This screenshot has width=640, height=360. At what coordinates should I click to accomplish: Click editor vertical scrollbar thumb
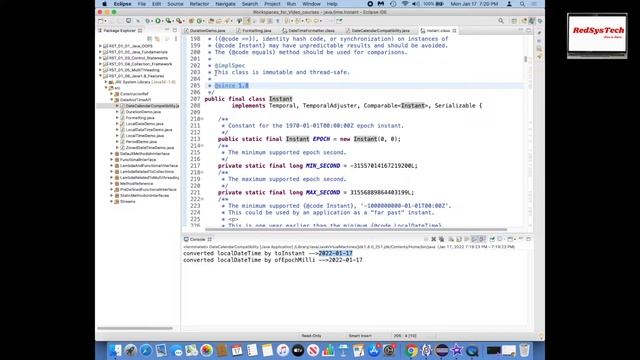525,59
